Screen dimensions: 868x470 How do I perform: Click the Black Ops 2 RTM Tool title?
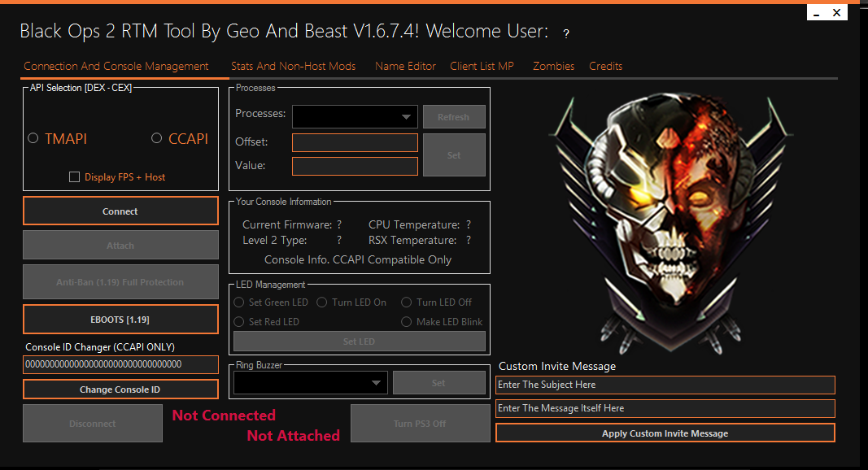pyautogui.click(x=284, y=31)
